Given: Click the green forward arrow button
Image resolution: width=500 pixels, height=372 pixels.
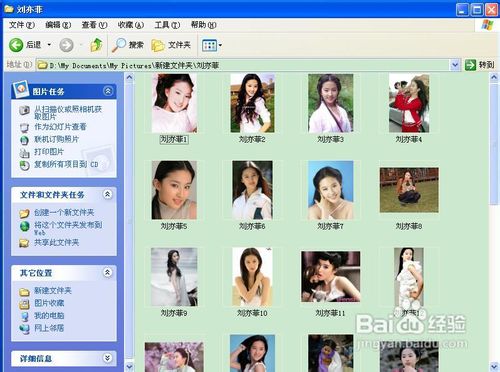Looking at the screenshot, I should [66, 45].
